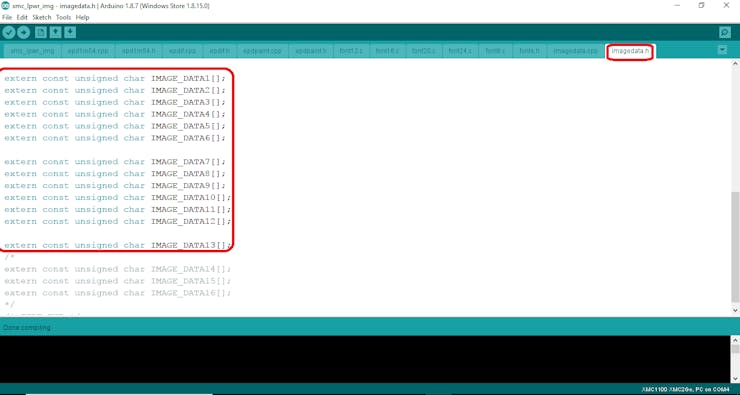Open the Tools menu

pos(63,17)
